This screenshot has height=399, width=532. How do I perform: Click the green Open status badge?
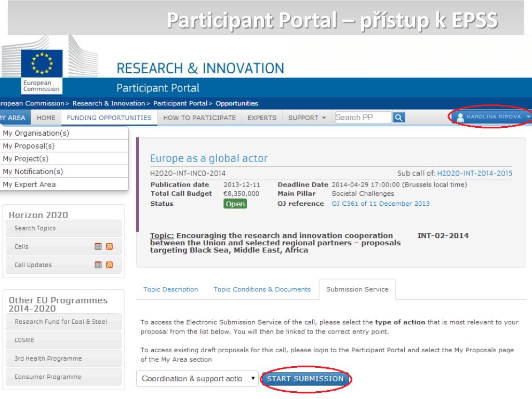point(235,204)
